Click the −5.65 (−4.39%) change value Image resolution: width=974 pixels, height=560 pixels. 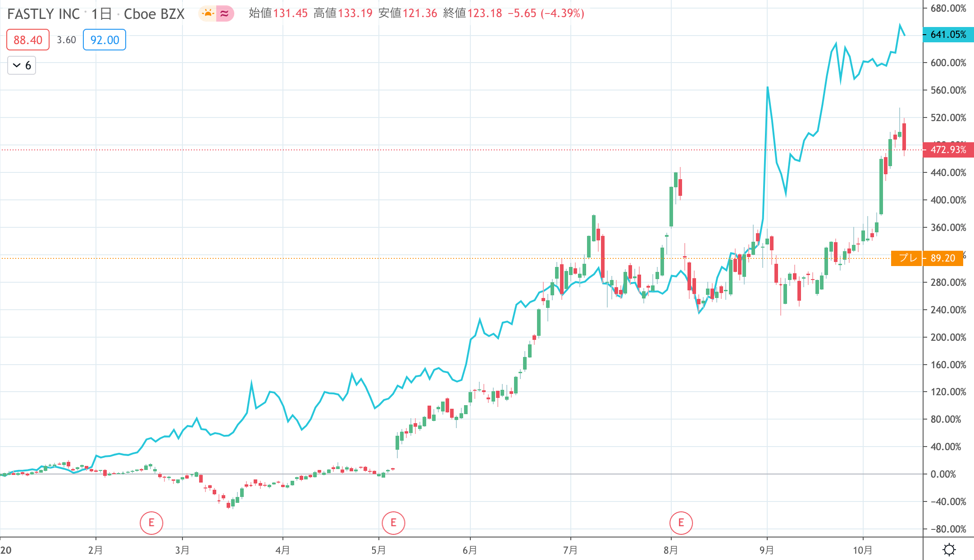coord(546,13)
